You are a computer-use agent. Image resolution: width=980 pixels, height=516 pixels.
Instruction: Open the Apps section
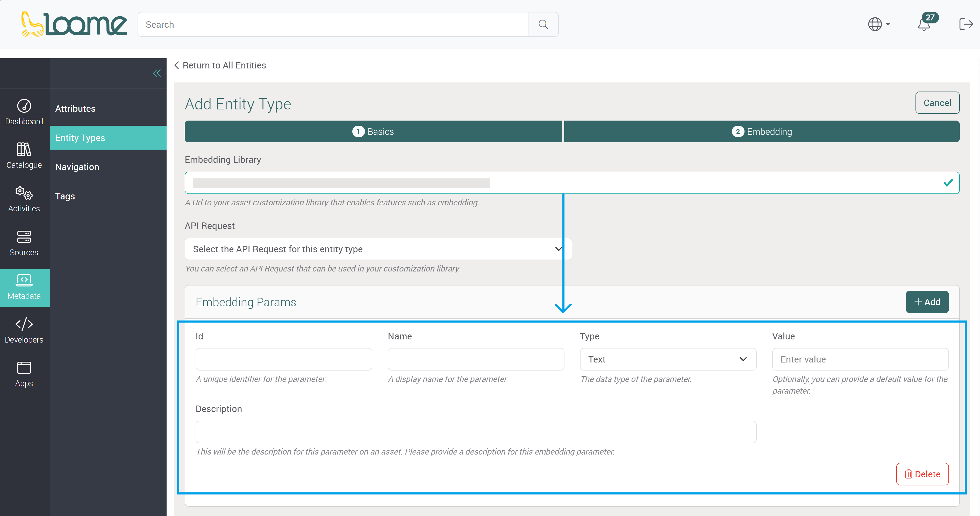click(x=24, y=374)
